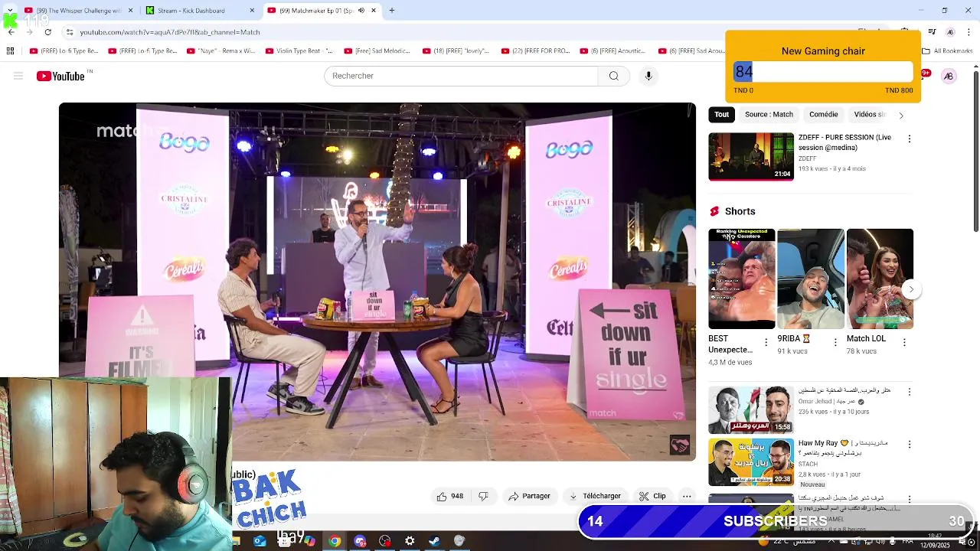Activate voice search microphone

[x=648, y=76]
